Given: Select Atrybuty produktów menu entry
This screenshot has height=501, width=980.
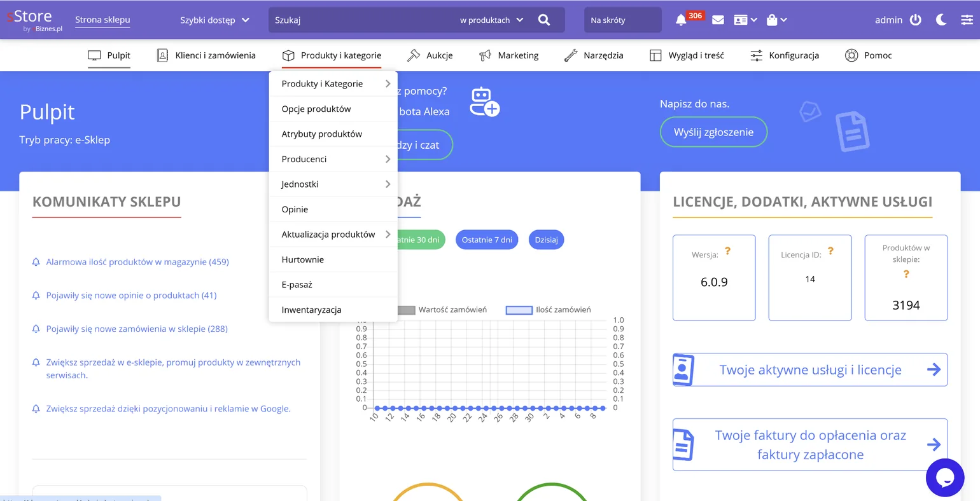Looking at the screenshot, I should 333,134.
